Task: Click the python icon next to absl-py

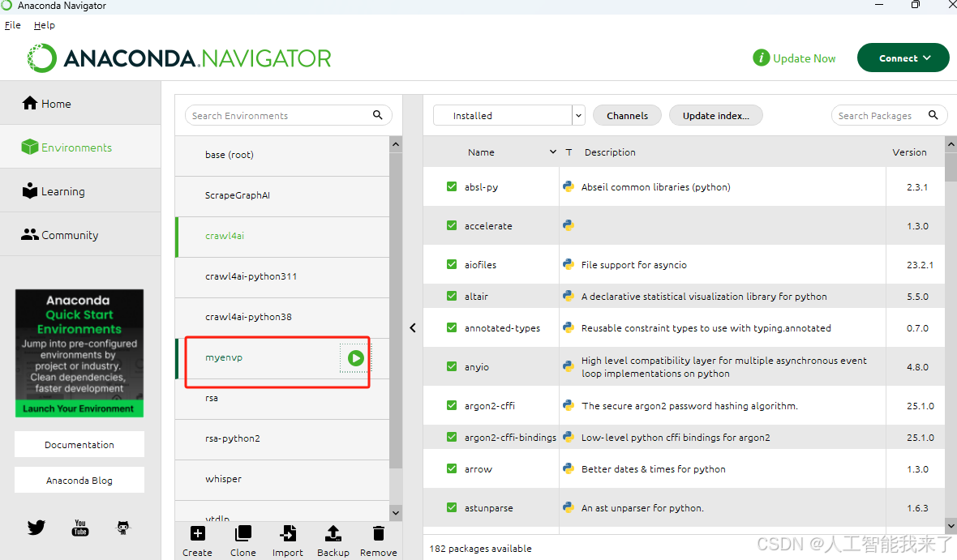Action: 569,186
